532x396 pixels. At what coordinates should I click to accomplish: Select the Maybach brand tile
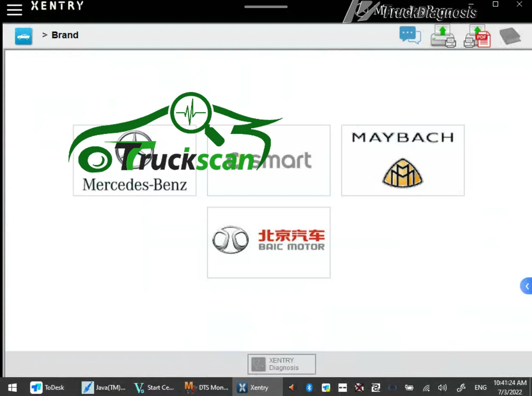pyautogui.click(x=403, y=160)
